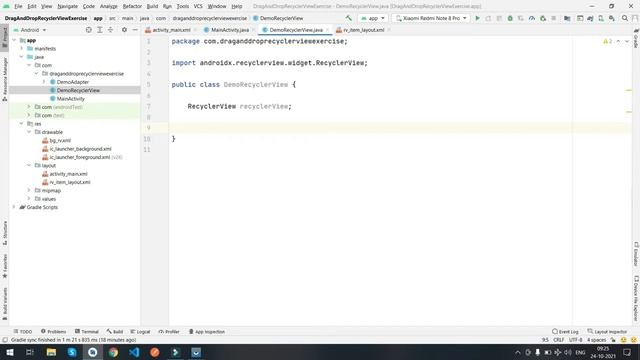The width and height of the screenshot is (640, 360).
Task: Run the app with the green play button
Action: pyautogui.click(x=477, y=18)
